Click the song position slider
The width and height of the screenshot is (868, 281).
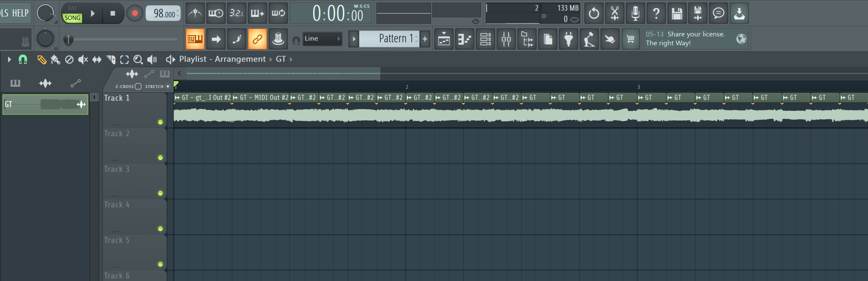click(x=120, y=39)
